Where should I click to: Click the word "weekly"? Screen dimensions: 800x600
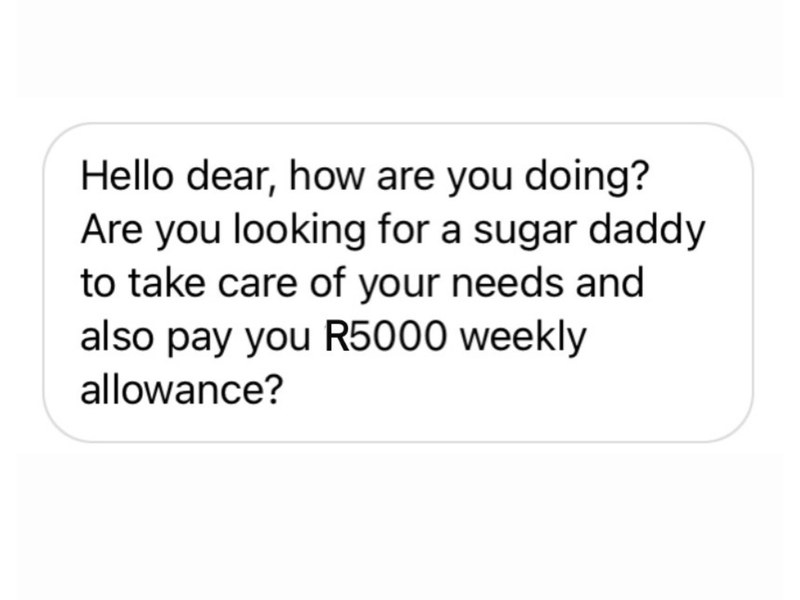tap(523, 339)
